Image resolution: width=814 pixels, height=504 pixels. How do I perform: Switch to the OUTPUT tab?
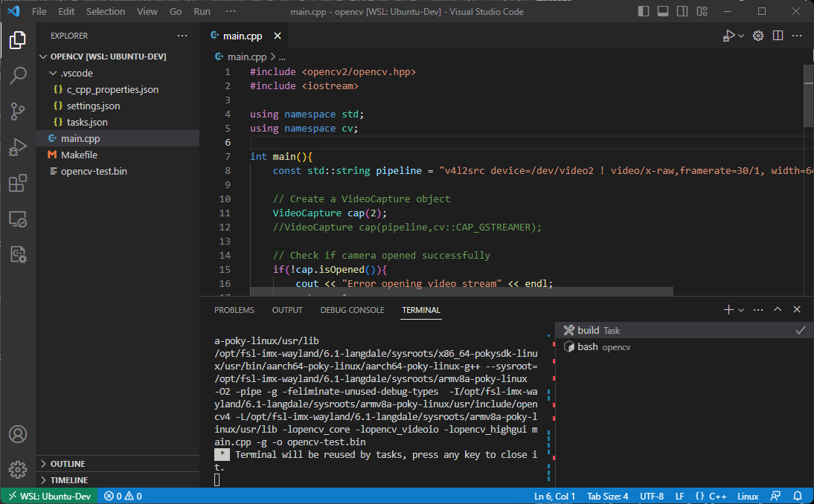[287, 310]
